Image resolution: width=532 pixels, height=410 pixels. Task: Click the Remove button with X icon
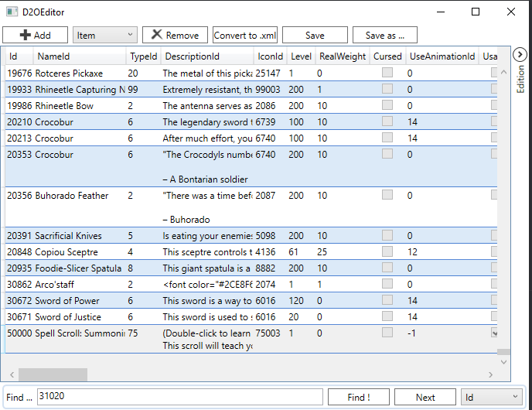[x=175, y=35]
